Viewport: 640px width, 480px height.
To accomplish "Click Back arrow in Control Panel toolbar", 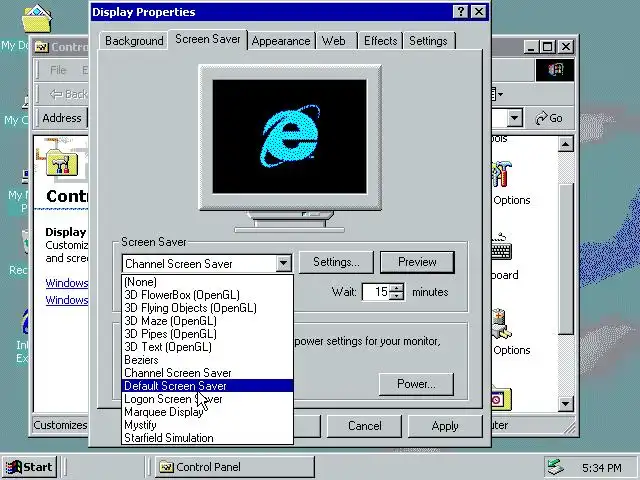I will [69, 94].
